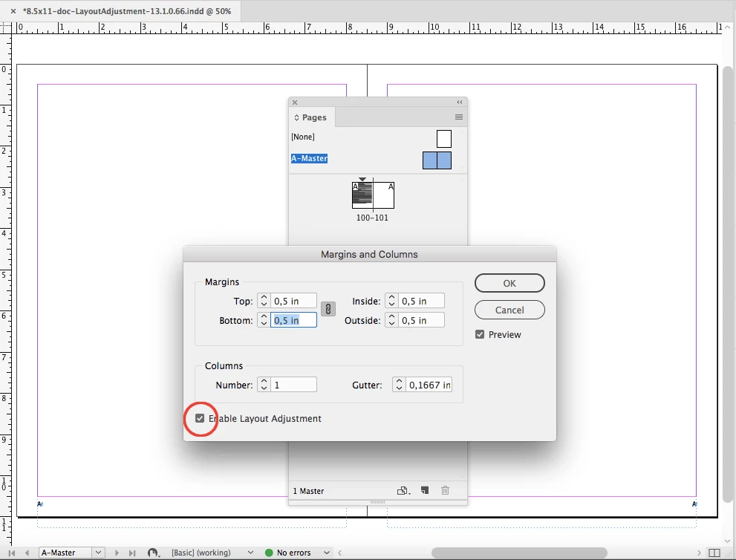Click the Bottom margin input field
The width and height of the screenshot is (736, 560).
(293, 320)
